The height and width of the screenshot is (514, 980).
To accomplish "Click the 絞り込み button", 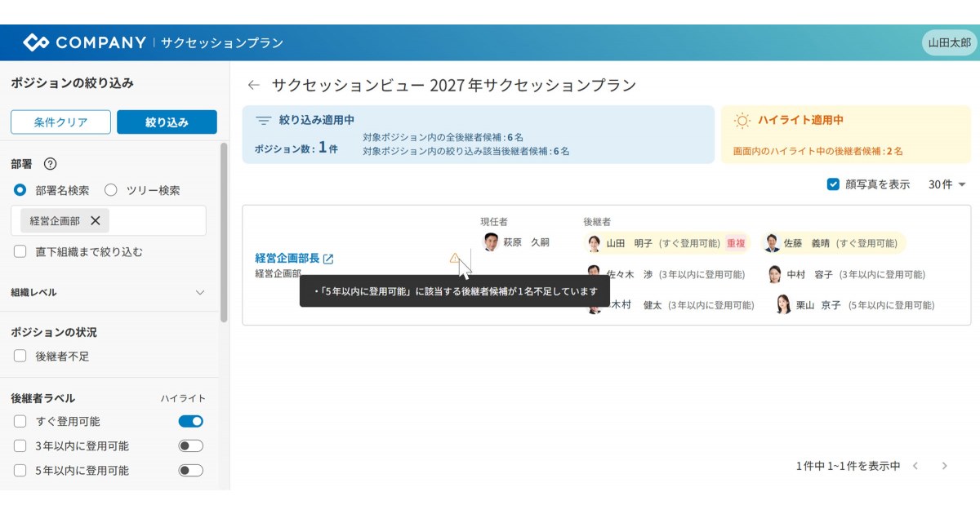I will (x=167, y=122).
